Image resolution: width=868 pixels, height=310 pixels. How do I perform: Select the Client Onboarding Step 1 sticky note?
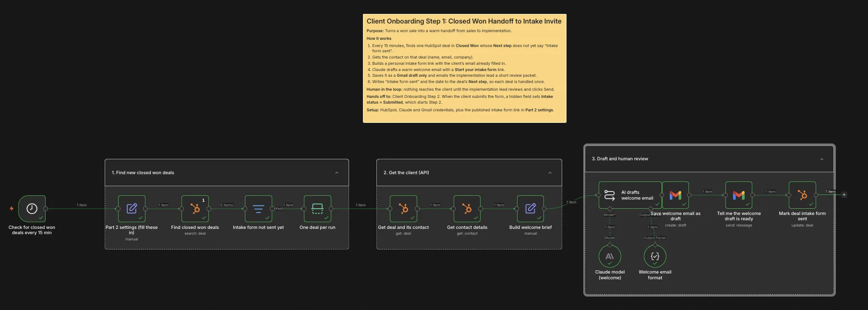[464, 68]
